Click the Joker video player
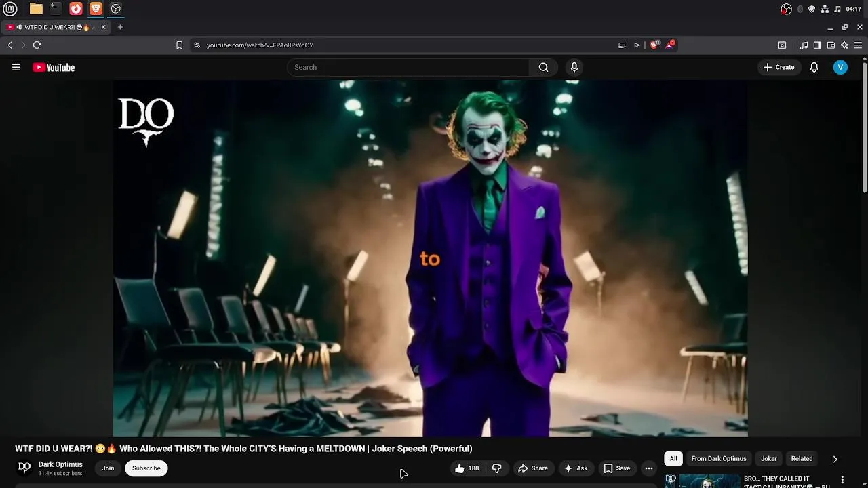 [x=430, y=258]
